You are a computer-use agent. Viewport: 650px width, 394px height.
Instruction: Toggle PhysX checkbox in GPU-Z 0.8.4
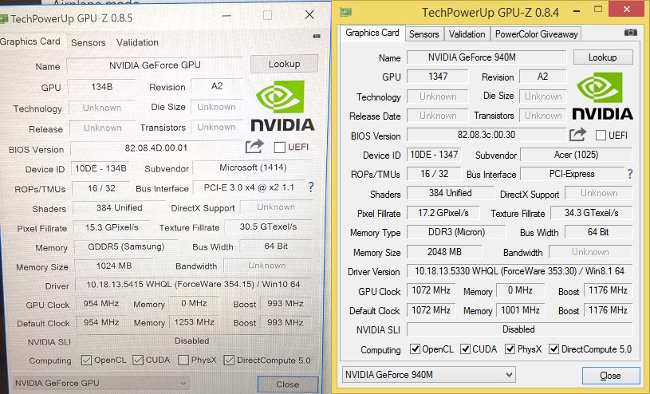tap(510, 349)
